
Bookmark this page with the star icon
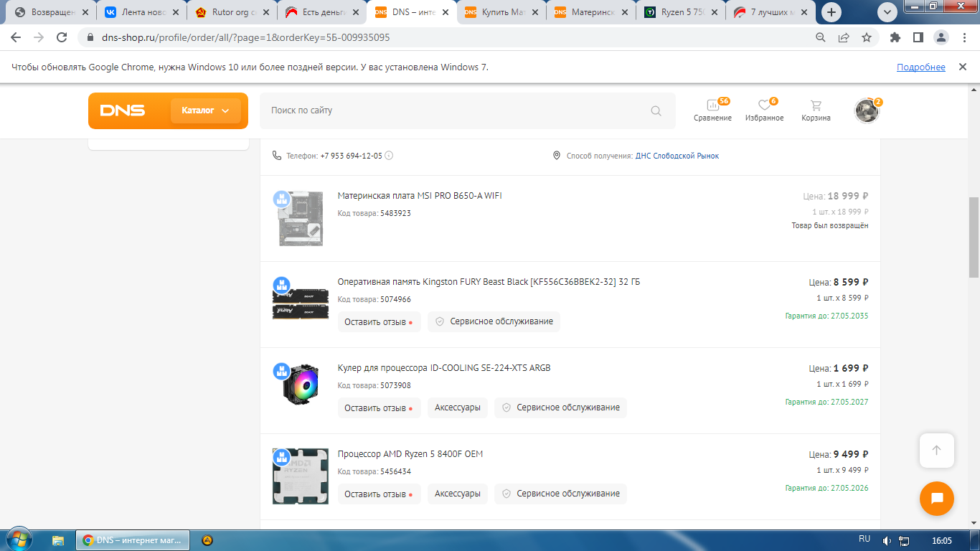(867, 37)
